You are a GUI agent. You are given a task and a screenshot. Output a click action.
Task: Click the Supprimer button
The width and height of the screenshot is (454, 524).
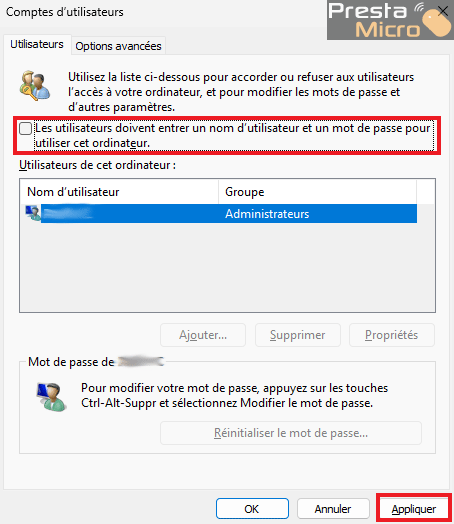(298, 335)
